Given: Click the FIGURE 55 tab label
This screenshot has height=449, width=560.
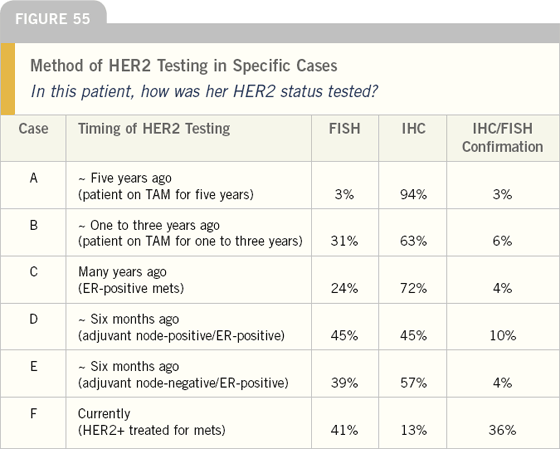Looking at the screenshot, I should point(52,19).
